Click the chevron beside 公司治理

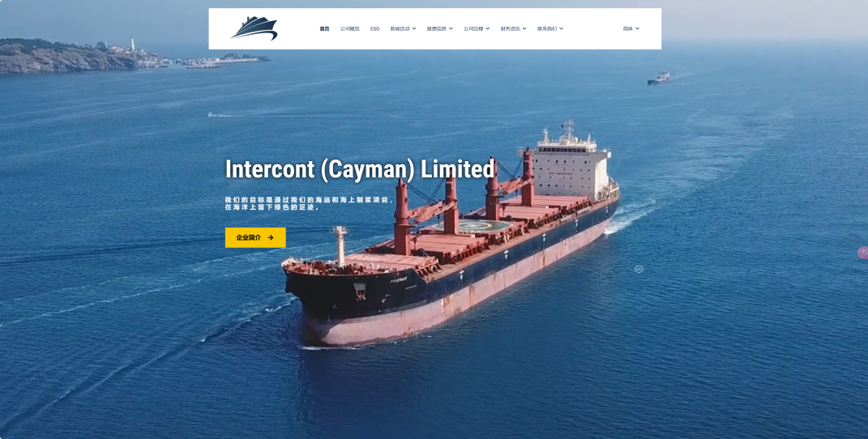click(x=488, y=28)
